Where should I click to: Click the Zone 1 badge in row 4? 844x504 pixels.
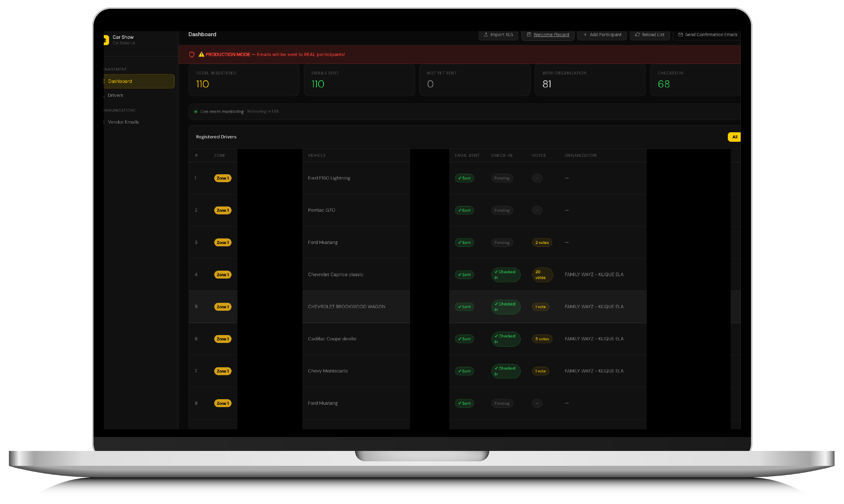pyautogui.click(x=223, y=275)
